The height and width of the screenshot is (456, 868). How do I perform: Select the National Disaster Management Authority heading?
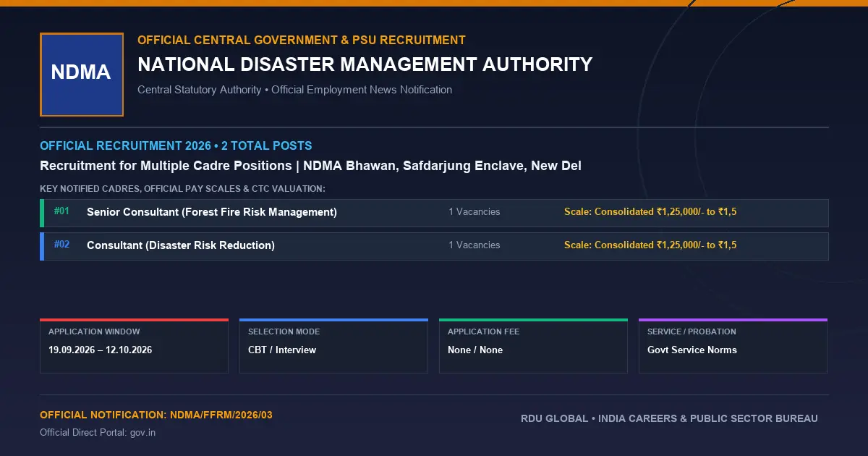tap(365, 64)
